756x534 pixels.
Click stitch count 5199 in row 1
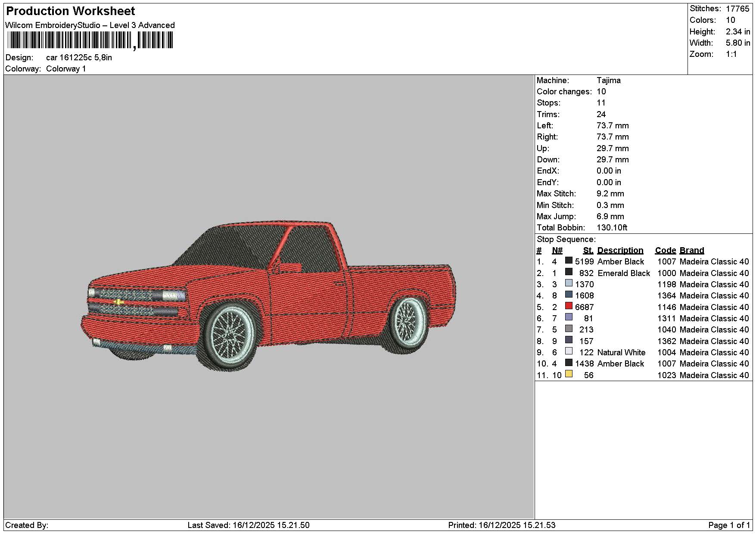(x=584, y=262)
